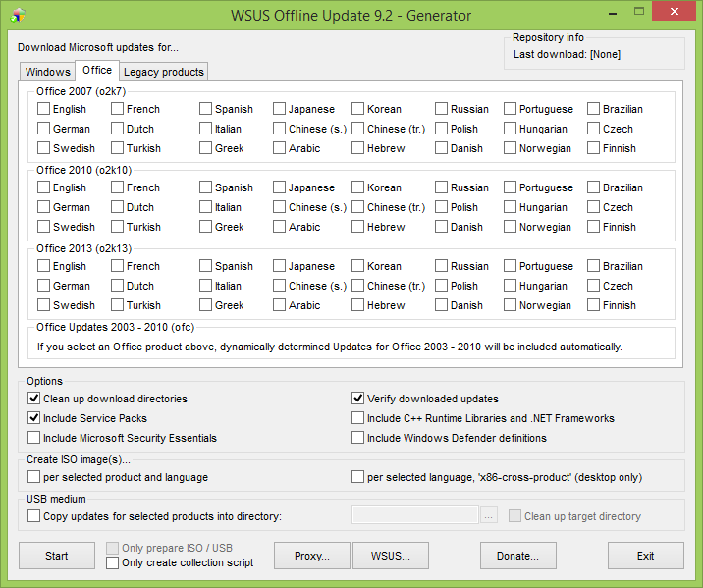Click the WSUS Offline Update title bar icon
Screen dimensions: 703x588
pyautogui.click(x=18, y=15)
